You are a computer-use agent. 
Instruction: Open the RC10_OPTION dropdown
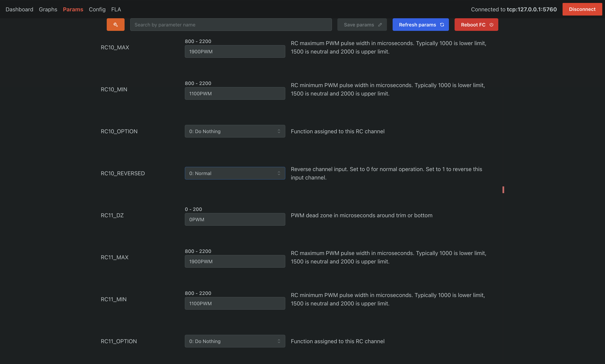[x=235, y=131]
